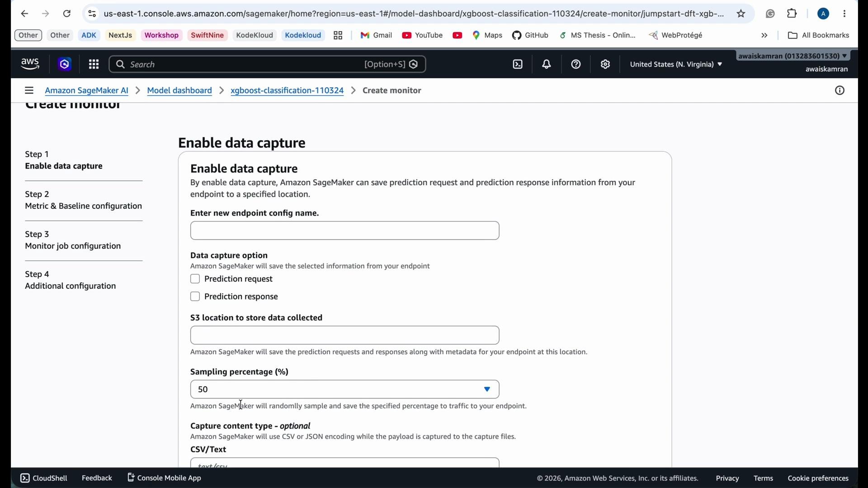
Task: Open the gray KodeKloud bookmark group
Action: tap(255, 35)
